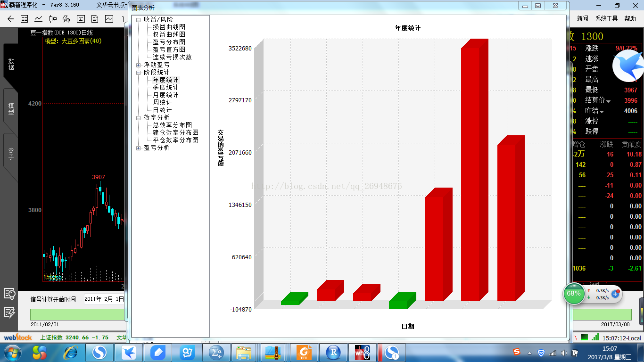Select 周统计 in tree

(x=162, y=102)
